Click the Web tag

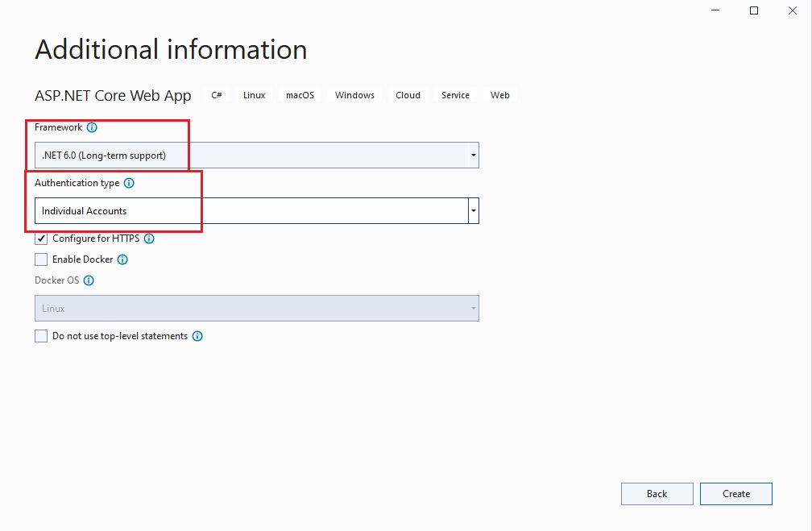500,95
